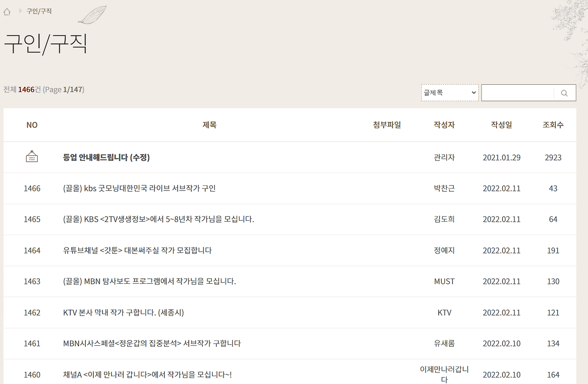Image resolution: width=588 pixels, height=384 pixels.
Task: Click post number 1465
Action: (32, 219)
